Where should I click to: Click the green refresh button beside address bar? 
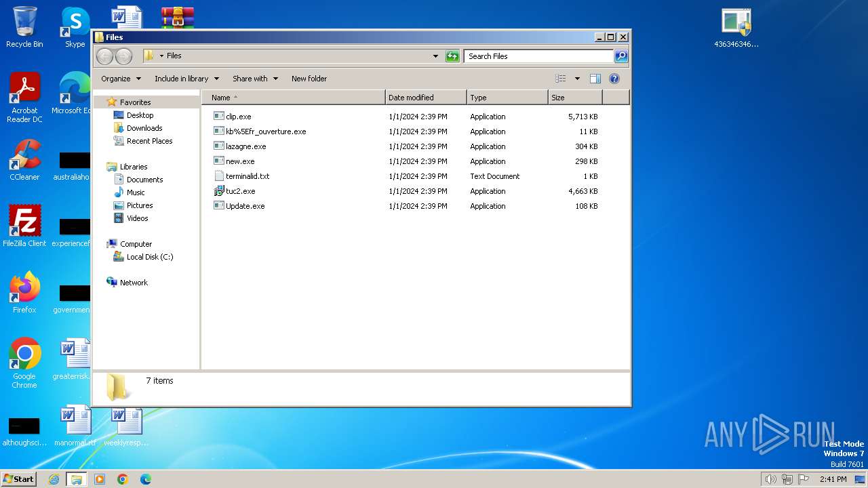[452, 56]
